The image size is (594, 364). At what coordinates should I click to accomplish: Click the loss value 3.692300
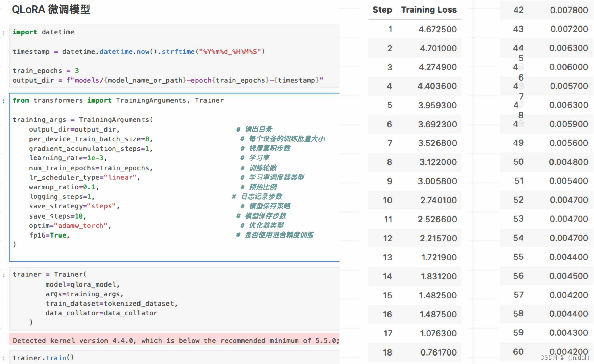click(438, 124)
